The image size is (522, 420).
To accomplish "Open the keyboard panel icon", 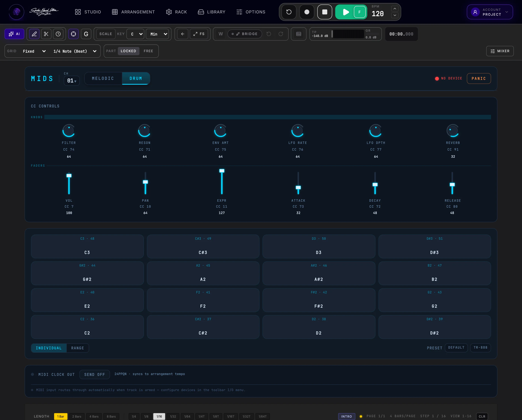I will (x=298, y=34).
